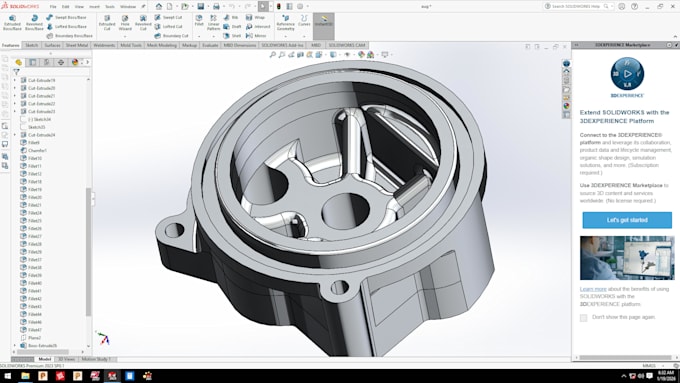This screenshot has height=383, width=680.
Task: Choose the Lofted Cut feature
Action: 168,26
